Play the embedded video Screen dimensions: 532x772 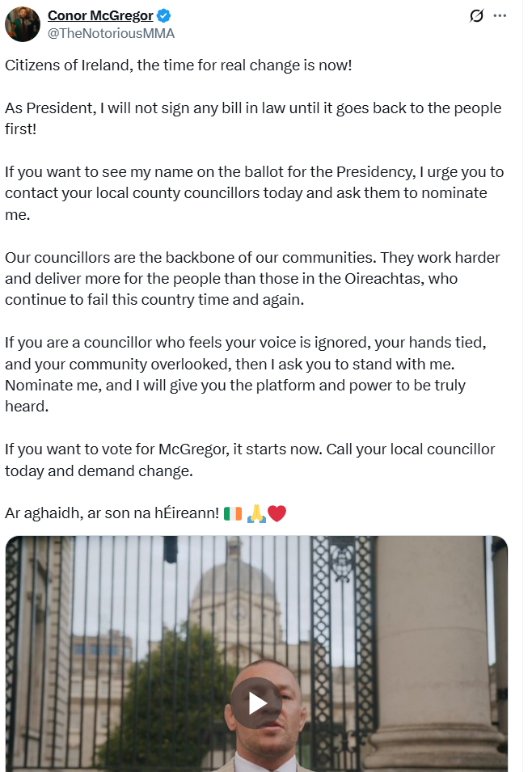256,702
